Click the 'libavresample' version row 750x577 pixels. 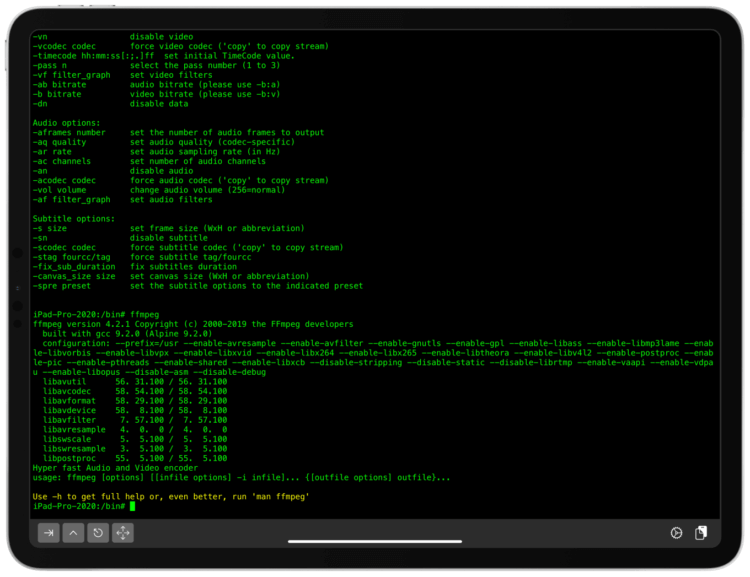135,429
